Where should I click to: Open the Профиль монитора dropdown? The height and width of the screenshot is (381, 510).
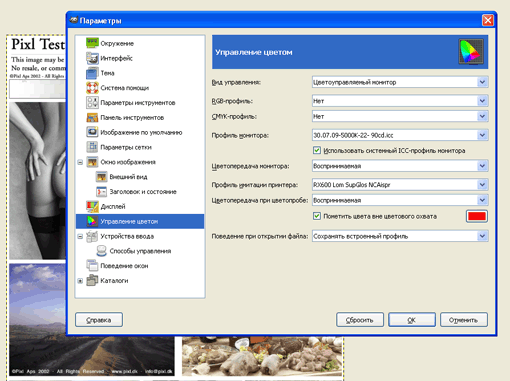pos(400,135)
